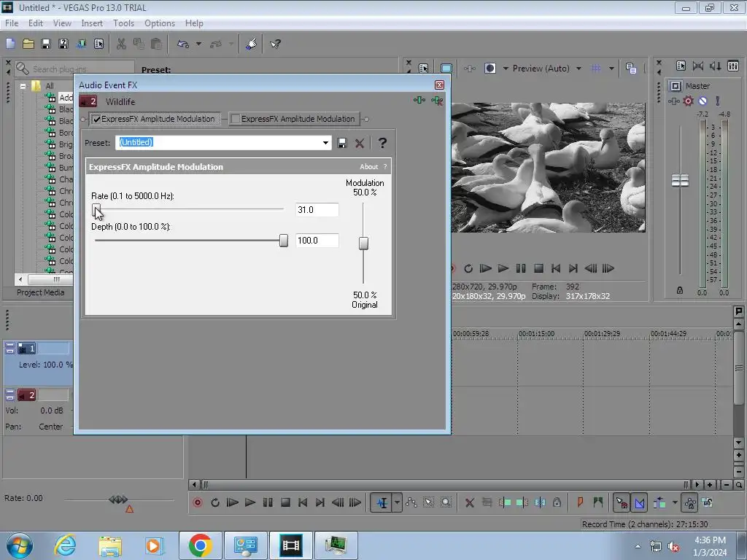Click the Cut scissors icon
The height and width of the screenshot is (560, 747).
[121, 44]
